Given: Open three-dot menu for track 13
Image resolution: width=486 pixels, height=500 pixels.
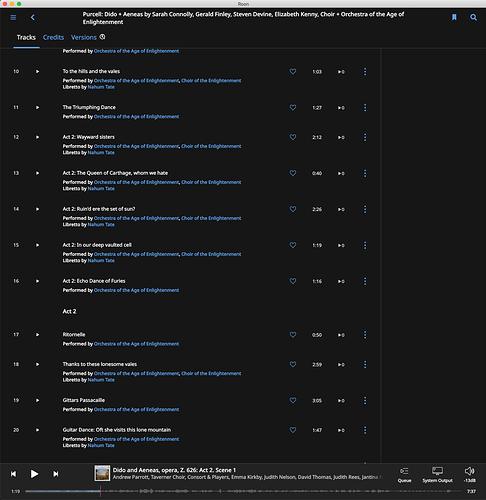Looking at the screenshot, I should (x=365, y=173).
